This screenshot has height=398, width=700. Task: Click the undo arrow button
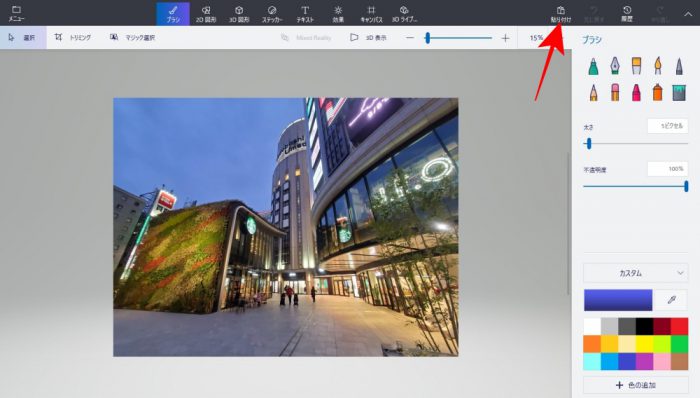594,13
